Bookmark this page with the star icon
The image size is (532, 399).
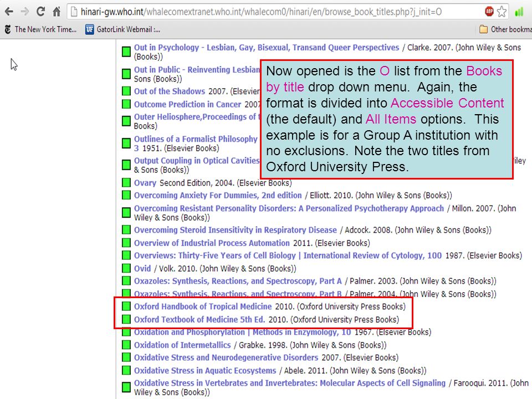click(502, 12)
